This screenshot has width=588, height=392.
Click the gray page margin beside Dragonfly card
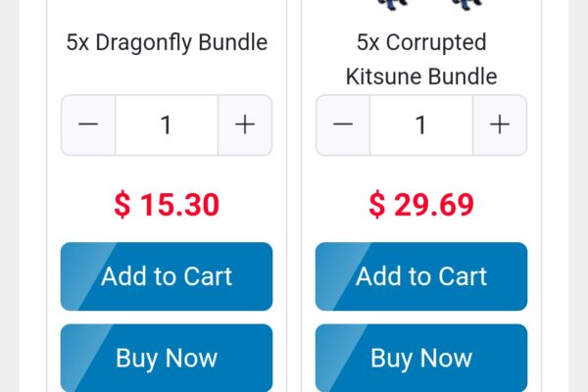click(10, 196)
